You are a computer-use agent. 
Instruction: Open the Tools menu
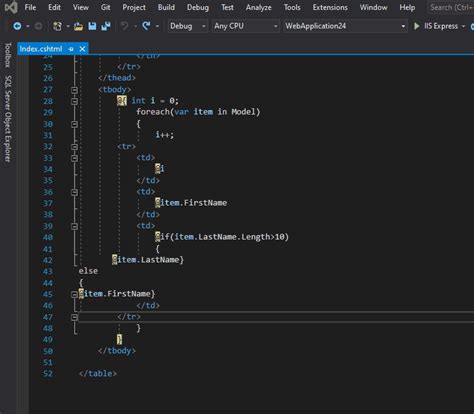[x=292, y=7]
